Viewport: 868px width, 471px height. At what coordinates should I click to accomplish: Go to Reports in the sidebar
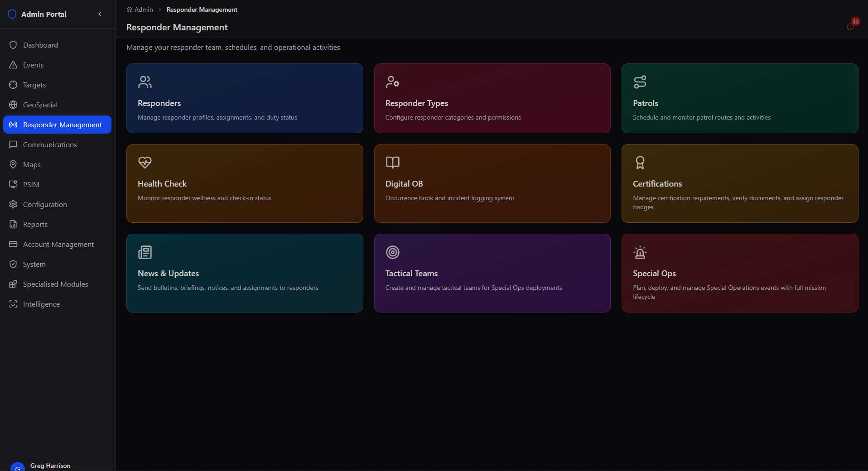[x=57, y=224]
